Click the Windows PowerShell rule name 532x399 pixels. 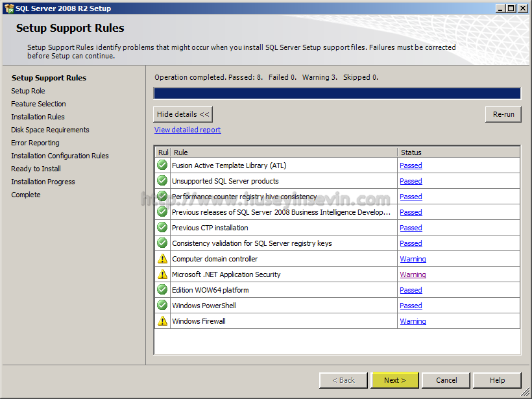(204, 306)
